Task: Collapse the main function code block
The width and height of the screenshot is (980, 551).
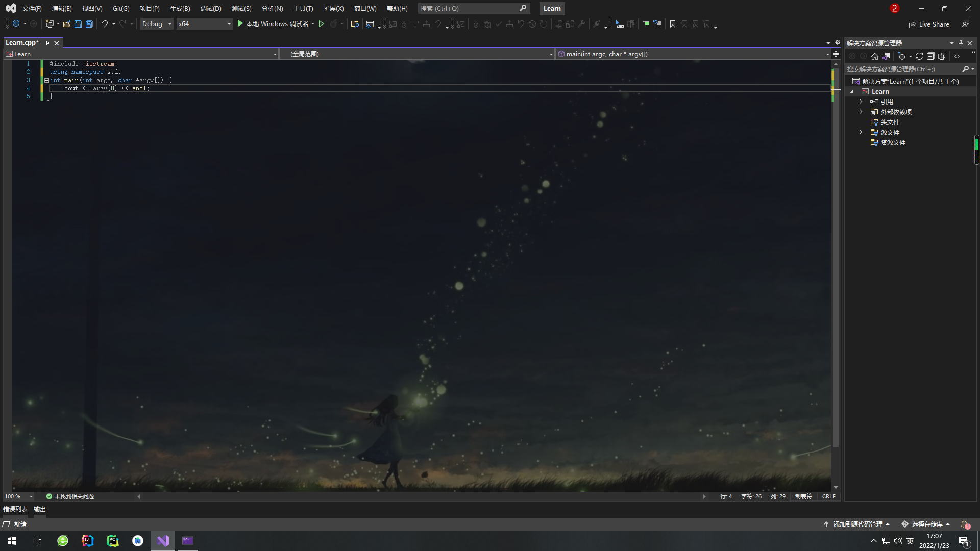Action: click(x=46, y=80)
